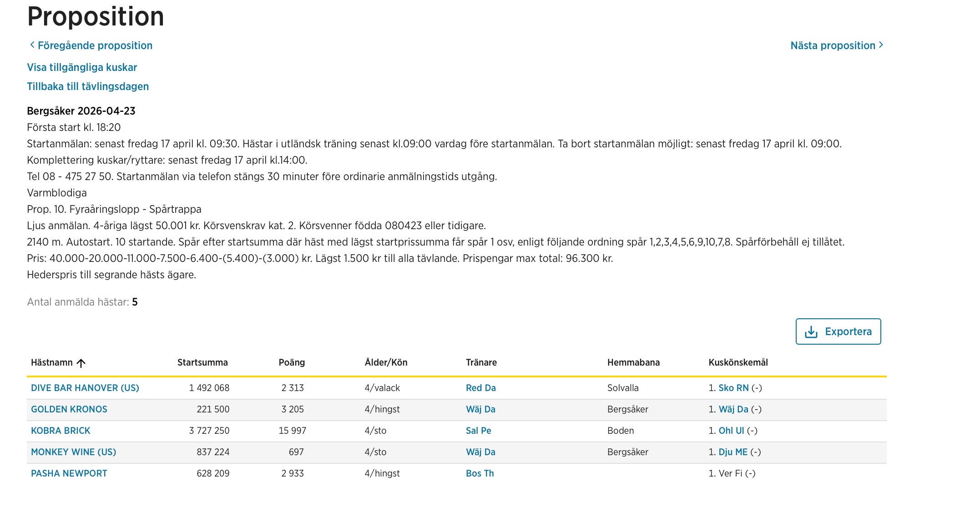Open Visa tillgängliga kuskar link

[x=82, y=67]
